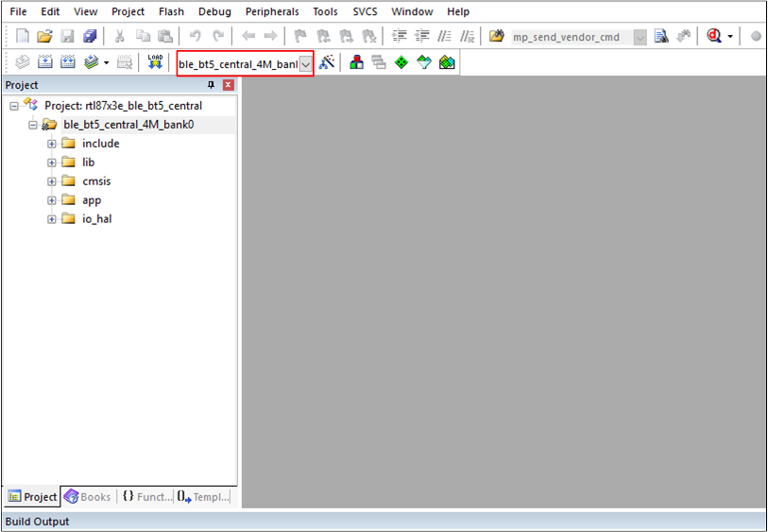Screen dimensions: 768x532
Task: Select the ble_bt5_central_4M_bank0 tree item
Action: click(128, 125)
